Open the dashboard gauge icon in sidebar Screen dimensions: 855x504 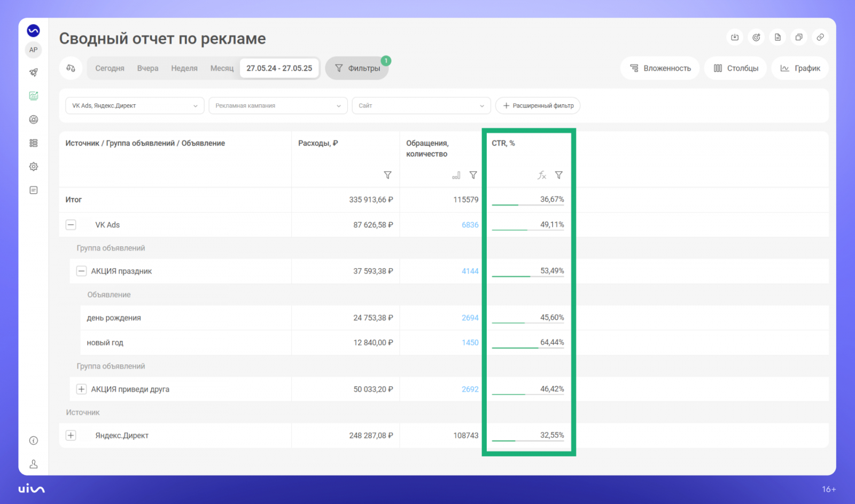tap(33, 119)
